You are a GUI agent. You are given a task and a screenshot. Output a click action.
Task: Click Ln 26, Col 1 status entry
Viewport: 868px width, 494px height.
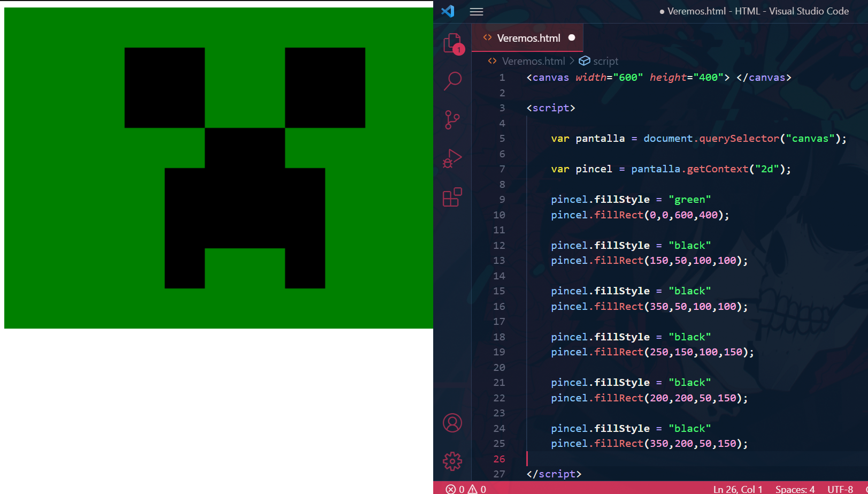coord(738,489)
